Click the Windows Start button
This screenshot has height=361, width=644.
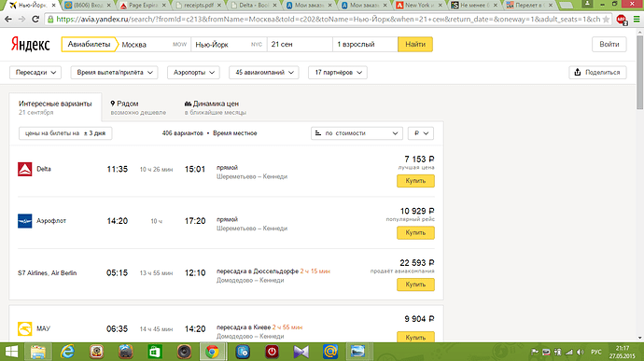click(x=11, y=352)
